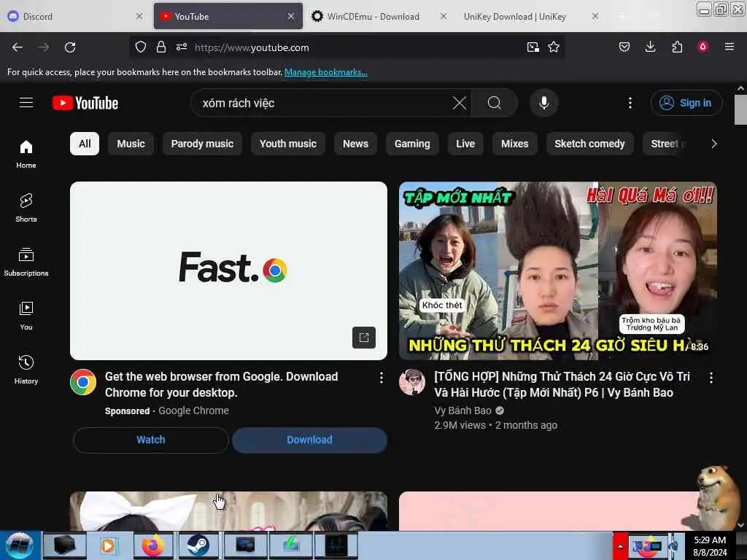Open the media player taskbar icon
The image size is (747, 560).
[109, 545]
